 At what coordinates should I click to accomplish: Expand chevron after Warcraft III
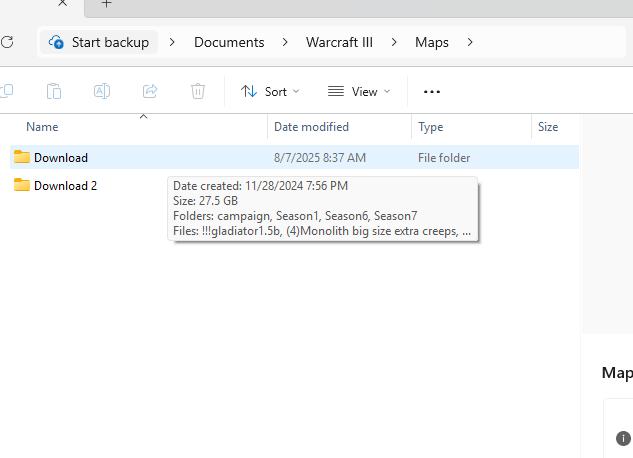click(x=394, y=42)
